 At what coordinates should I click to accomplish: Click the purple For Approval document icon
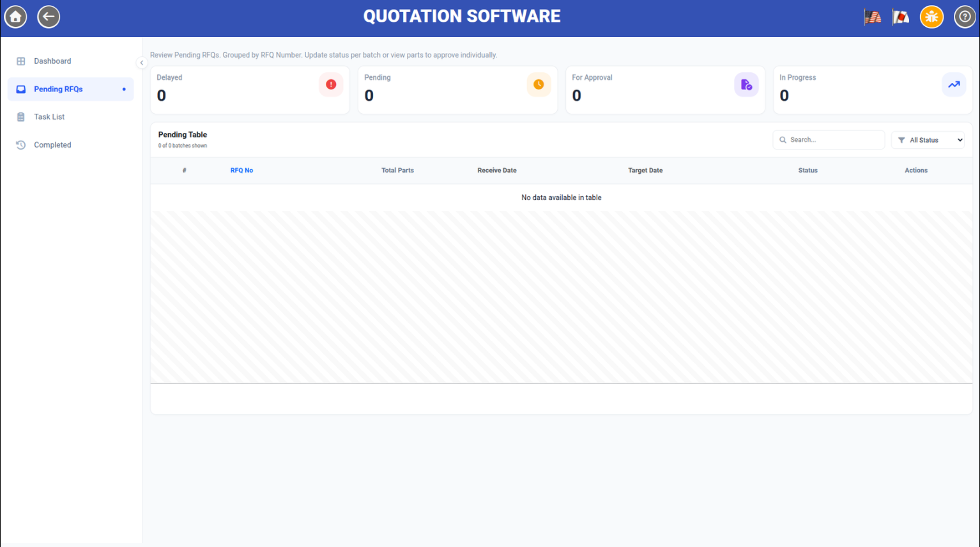coord(746,84)
